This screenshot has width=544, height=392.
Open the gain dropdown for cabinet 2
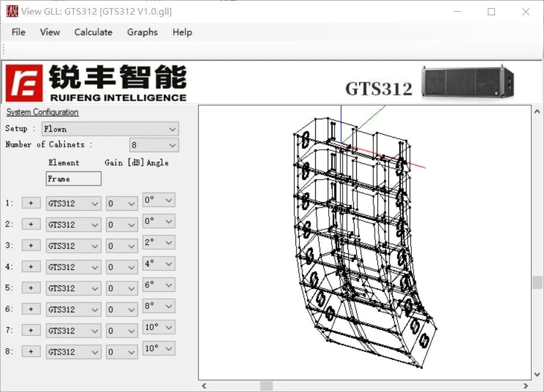point(122,225)
